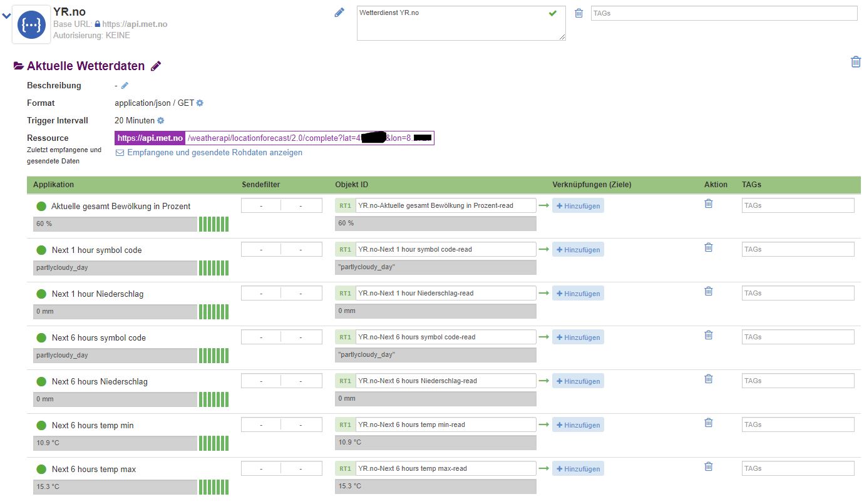Edit the YR.no description with the pencil icon
The width and height of the screenshot is (864, 504).
pyautogui.click(x=339, y=12)
